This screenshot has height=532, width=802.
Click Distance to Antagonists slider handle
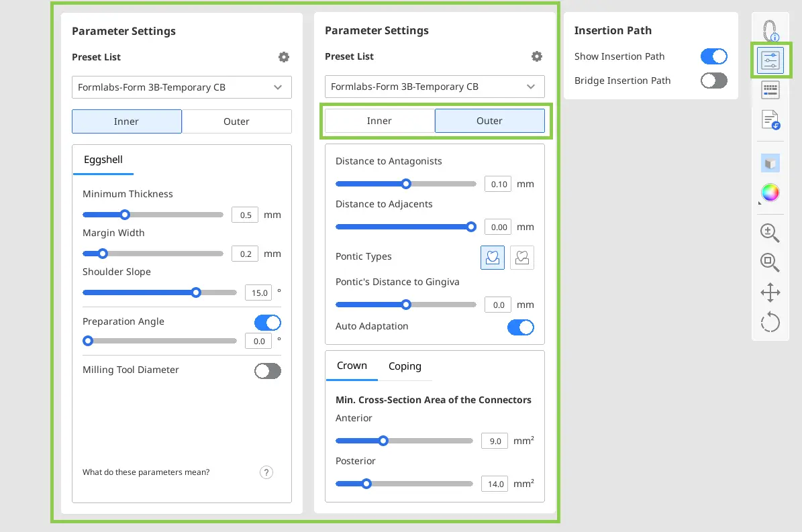(406, 183)
